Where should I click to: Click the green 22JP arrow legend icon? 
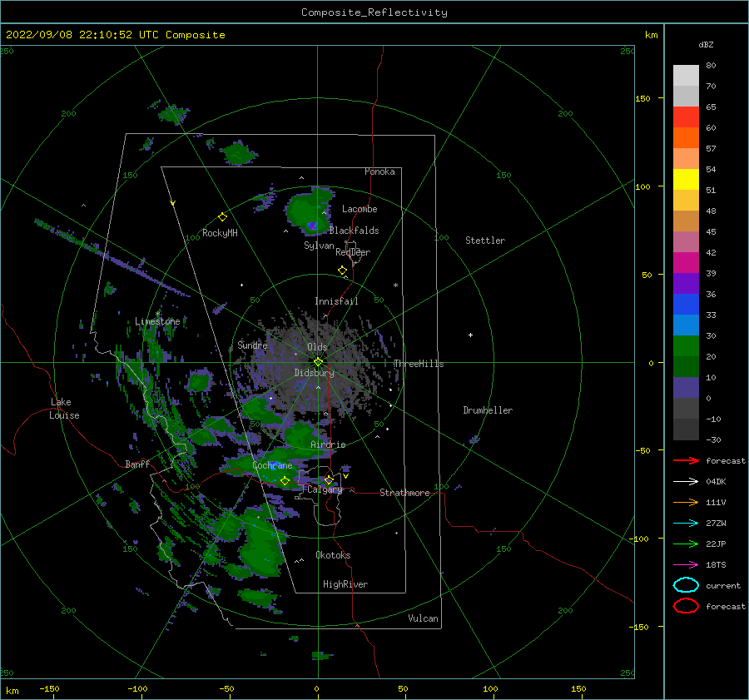(x=686, y=544)
